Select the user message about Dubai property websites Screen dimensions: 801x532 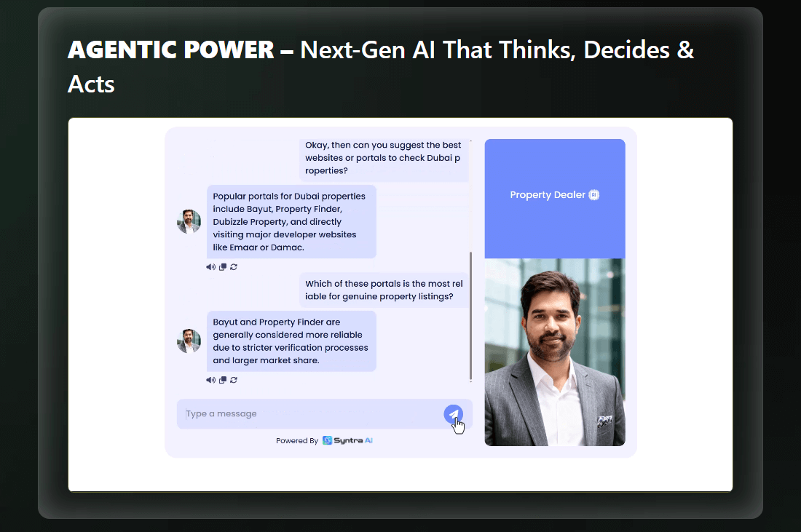384,157
